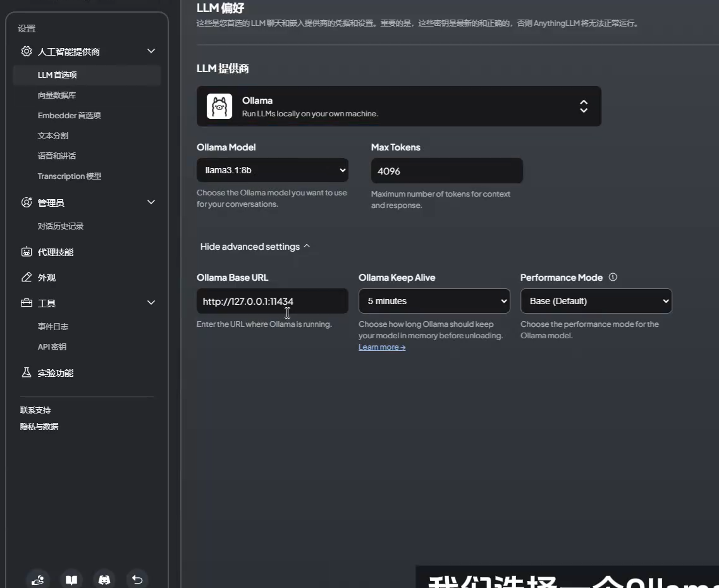Collapse Hide advanced settings
This screenshot has height=588, width=719.
tap(255, 247)
